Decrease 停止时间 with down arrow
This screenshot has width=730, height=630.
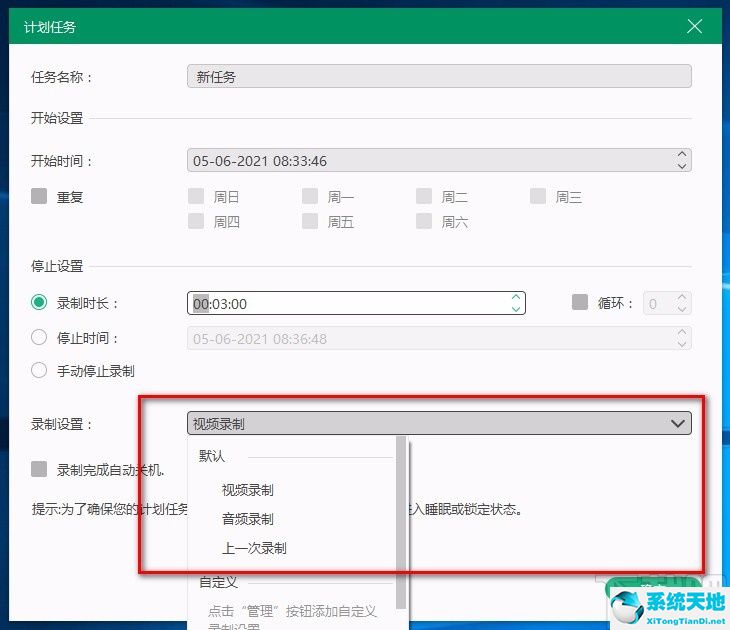coord(682,344)
